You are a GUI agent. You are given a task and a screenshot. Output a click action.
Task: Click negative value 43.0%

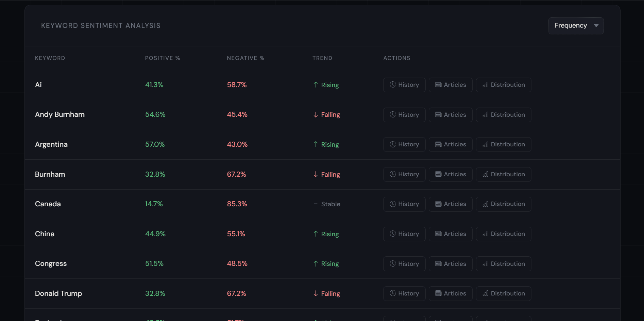click(x=237, y=144)
